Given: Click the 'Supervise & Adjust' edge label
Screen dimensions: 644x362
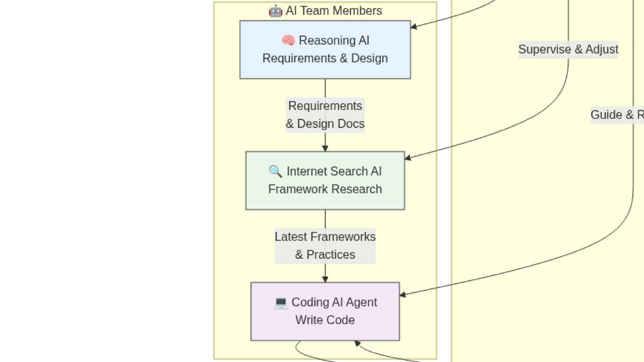Looking at the screenshot, I should (x=568, y=50).
